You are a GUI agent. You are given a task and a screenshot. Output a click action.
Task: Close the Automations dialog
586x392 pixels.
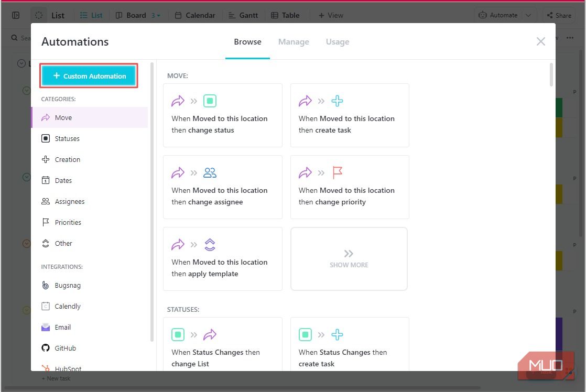540,41
